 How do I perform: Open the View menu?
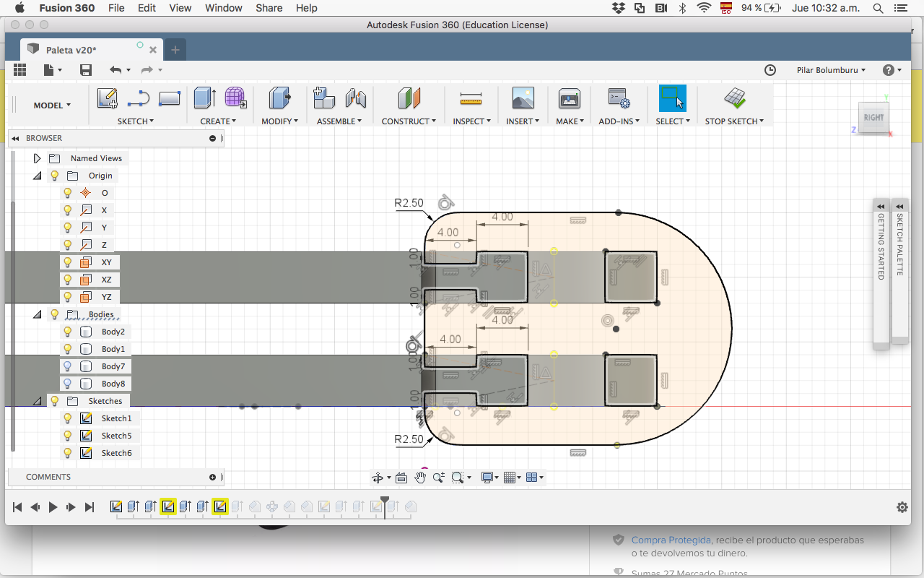click(180, 8)
